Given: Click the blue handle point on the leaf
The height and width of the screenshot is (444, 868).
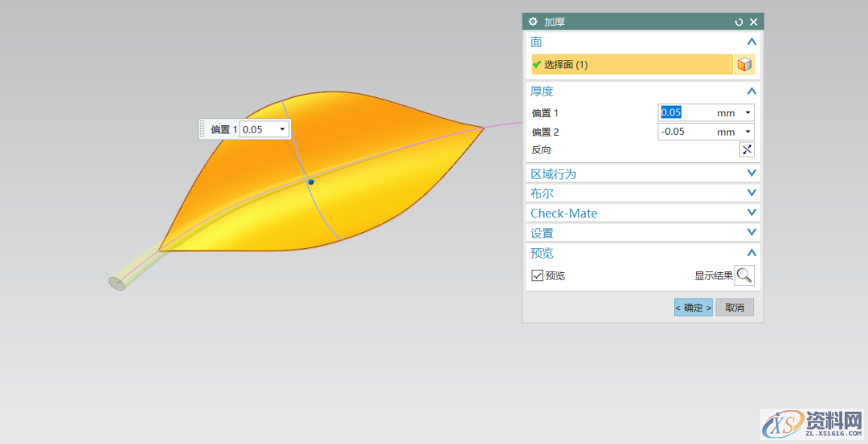Looking at the screenshot, I should coord(311,181).
